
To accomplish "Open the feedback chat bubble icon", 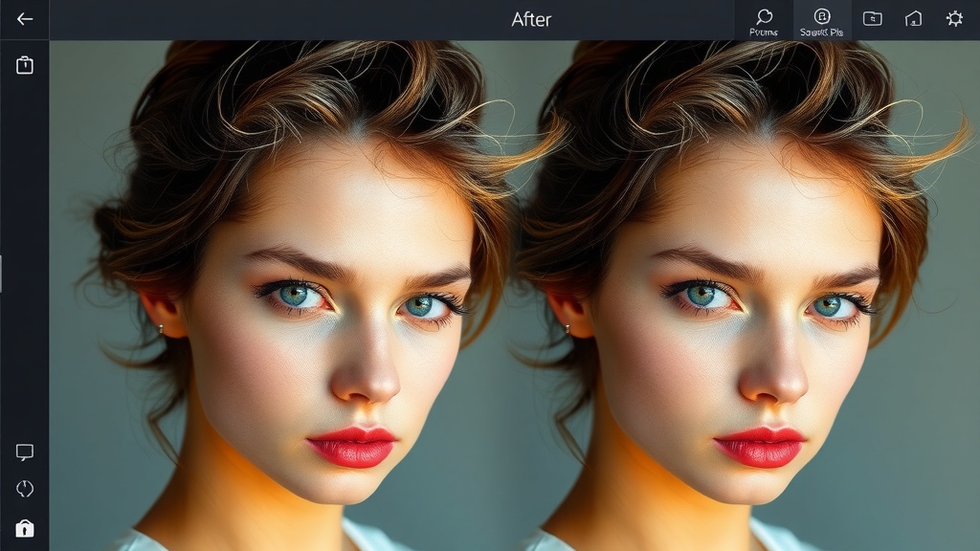I will tap(24, 450).
